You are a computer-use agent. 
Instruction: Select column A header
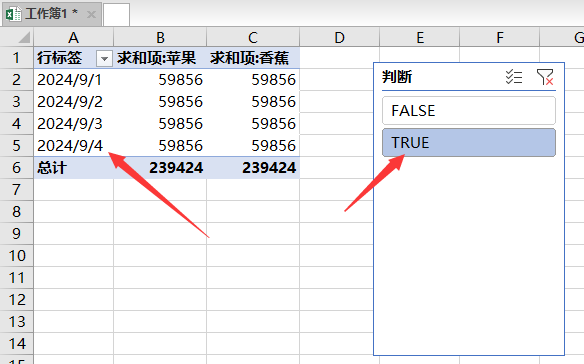(x=73, y=37)
